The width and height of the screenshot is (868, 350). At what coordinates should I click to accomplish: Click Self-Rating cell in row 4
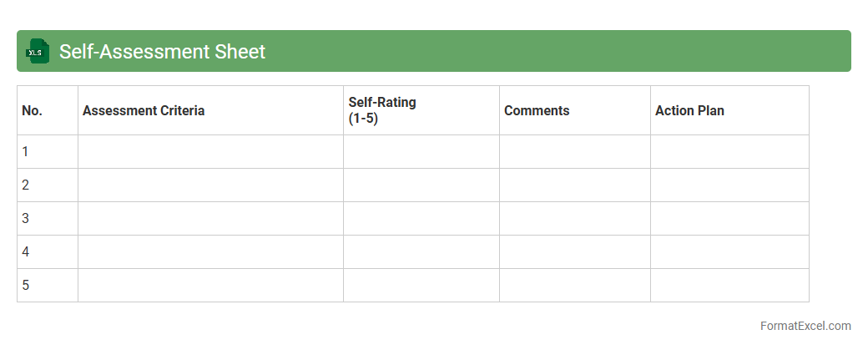[421, 252]
